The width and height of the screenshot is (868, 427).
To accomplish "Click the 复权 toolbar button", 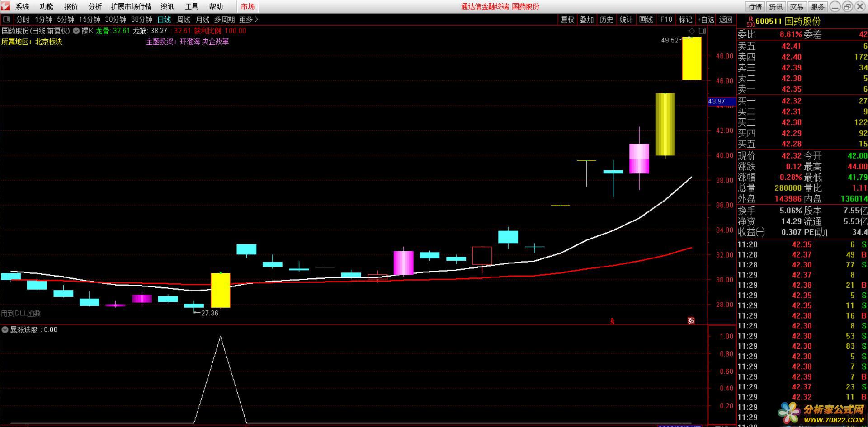I will click(x=567, y=19).
